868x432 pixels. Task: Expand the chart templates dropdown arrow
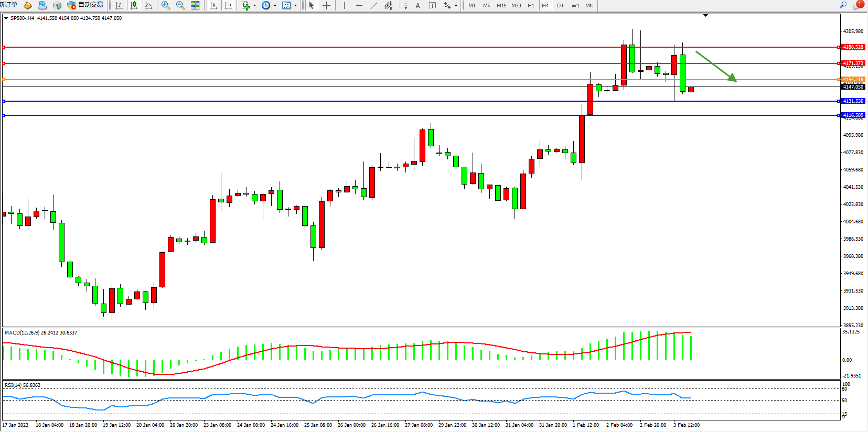pyautogui.click(x=295, y=6)
